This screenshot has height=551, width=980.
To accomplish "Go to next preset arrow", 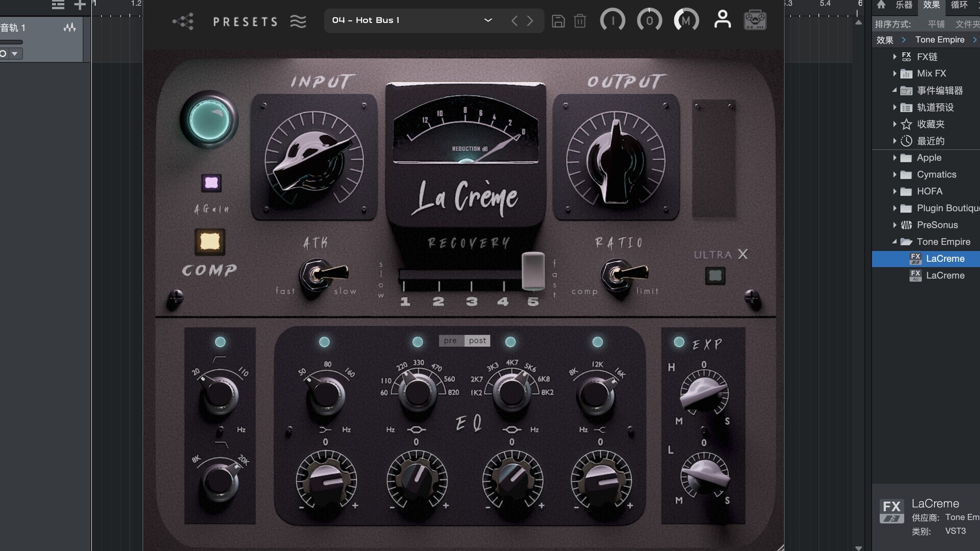I will tap(530, 21).
